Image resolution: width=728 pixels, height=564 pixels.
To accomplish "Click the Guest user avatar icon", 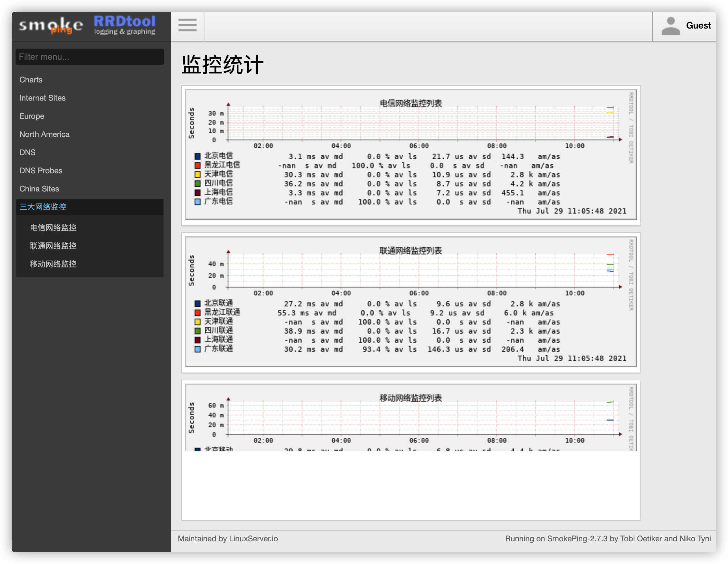I will pos(670,26).
